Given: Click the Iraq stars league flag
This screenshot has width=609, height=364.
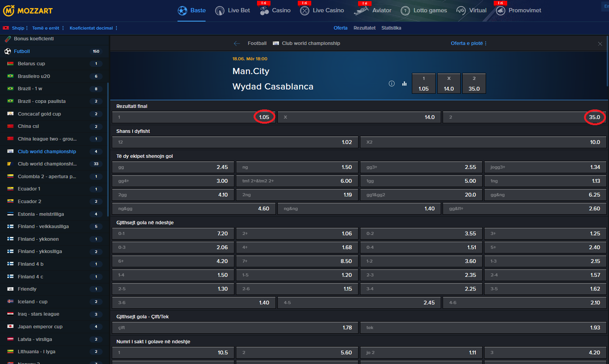Looking at the screenshot, I should click(x=10, y=314).
